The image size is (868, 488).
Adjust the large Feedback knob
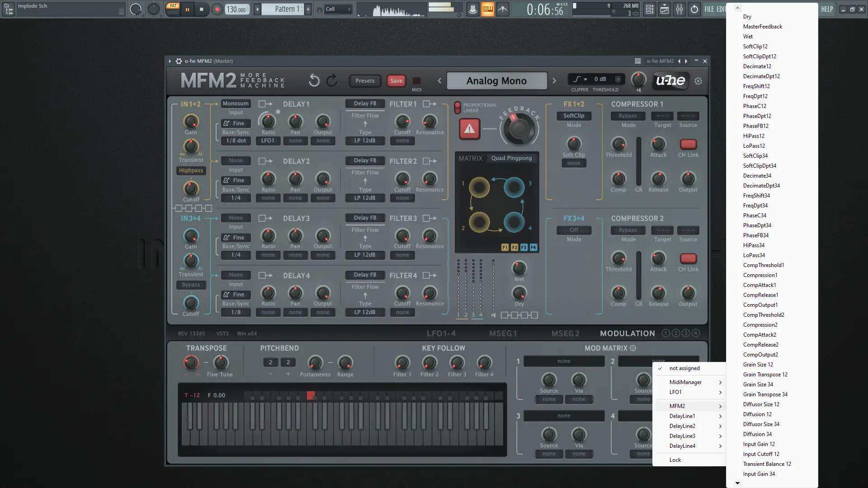pyautogui.click(x=519, y=129)
